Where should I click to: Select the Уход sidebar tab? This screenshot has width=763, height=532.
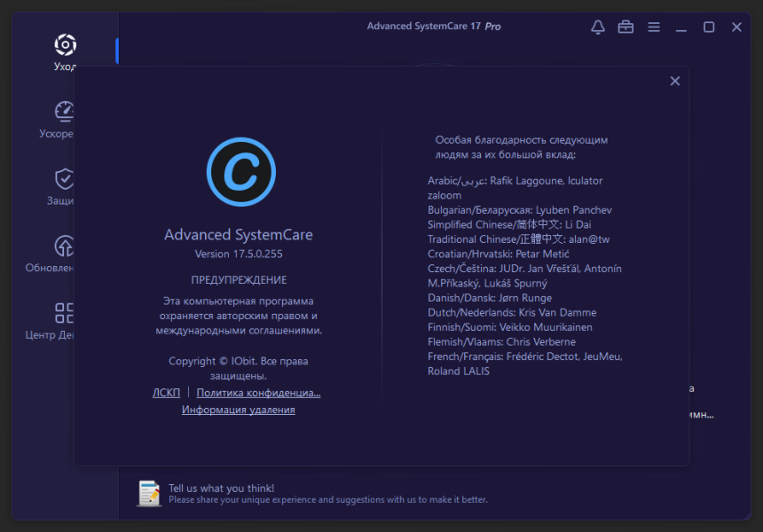(65, 52)
